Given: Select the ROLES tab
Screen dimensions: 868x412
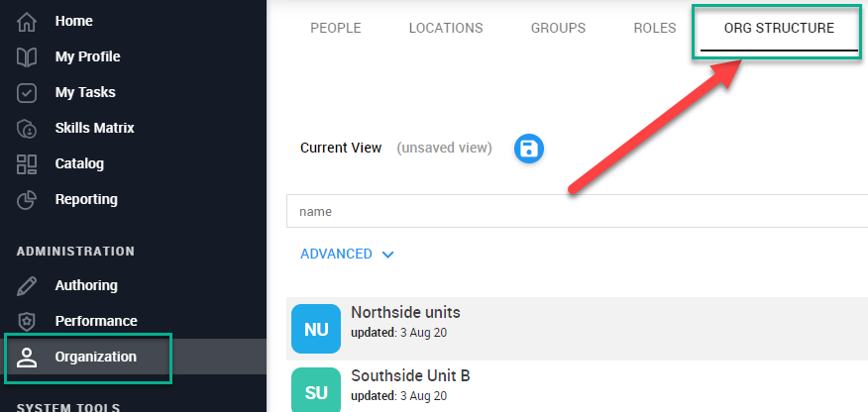Looking at the screenshot, I should [655, 28].
